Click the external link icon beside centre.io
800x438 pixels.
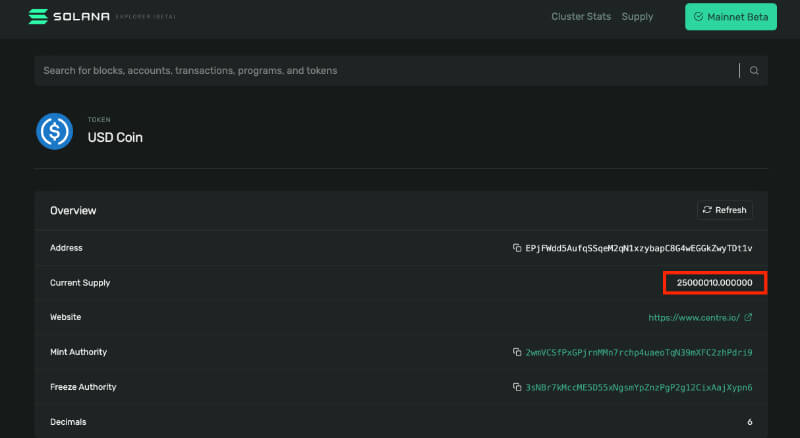click(x=748, y=318)
